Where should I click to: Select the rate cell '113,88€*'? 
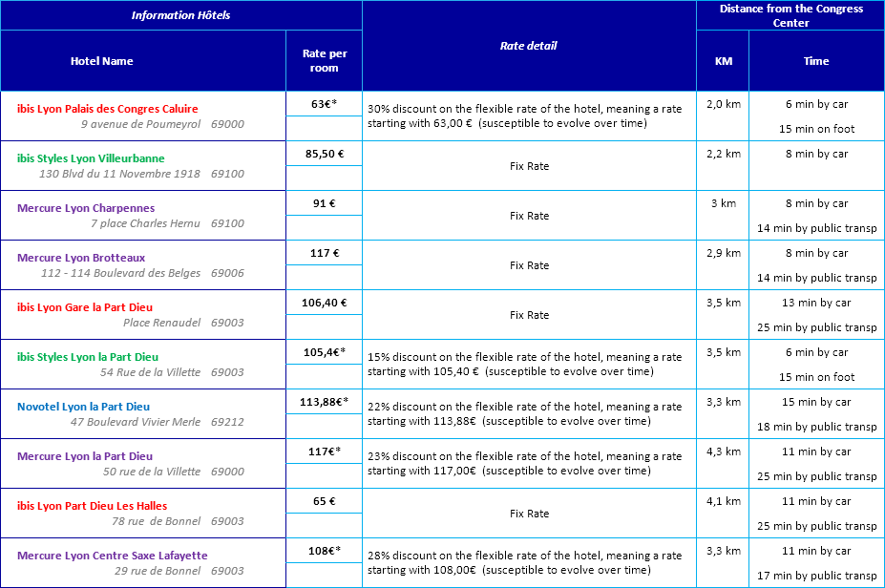[x=324, y=402]
